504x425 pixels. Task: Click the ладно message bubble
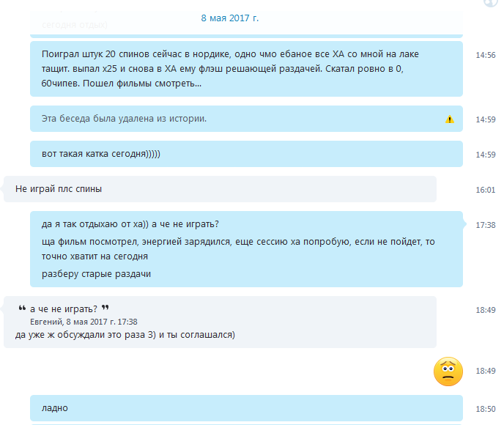(246, 408)
